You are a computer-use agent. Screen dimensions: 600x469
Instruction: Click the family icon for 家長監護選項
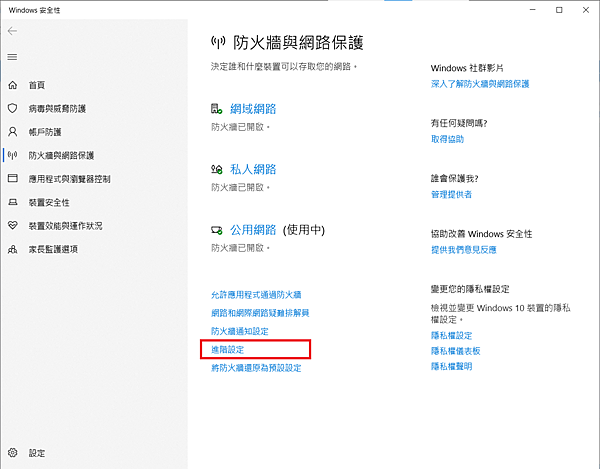click(13, 249)
